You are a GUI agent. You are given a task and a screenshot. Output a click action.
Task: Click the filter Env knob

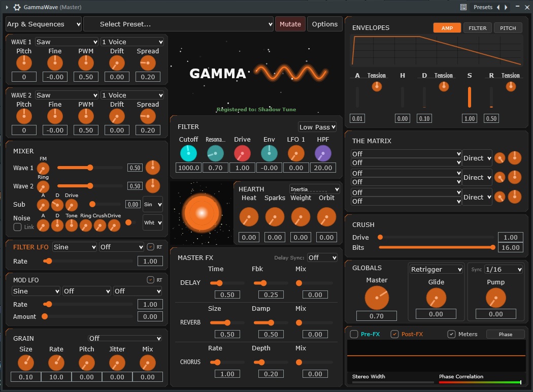tap(269, 153)
